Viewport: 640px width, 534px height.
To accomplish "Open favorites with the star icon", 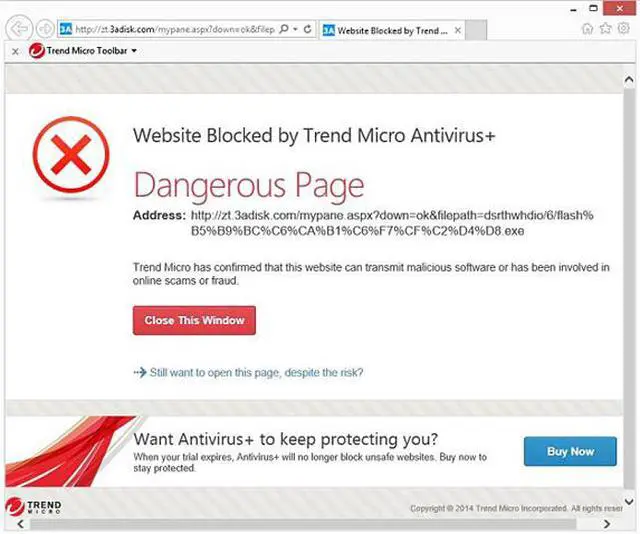I will (606, 28).
